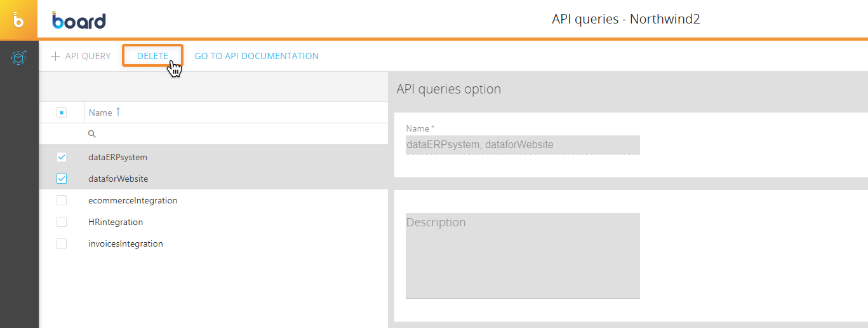Click the plus icon to add API query
The width and height of the screenshot is (868, 328).
pos(56,56)
